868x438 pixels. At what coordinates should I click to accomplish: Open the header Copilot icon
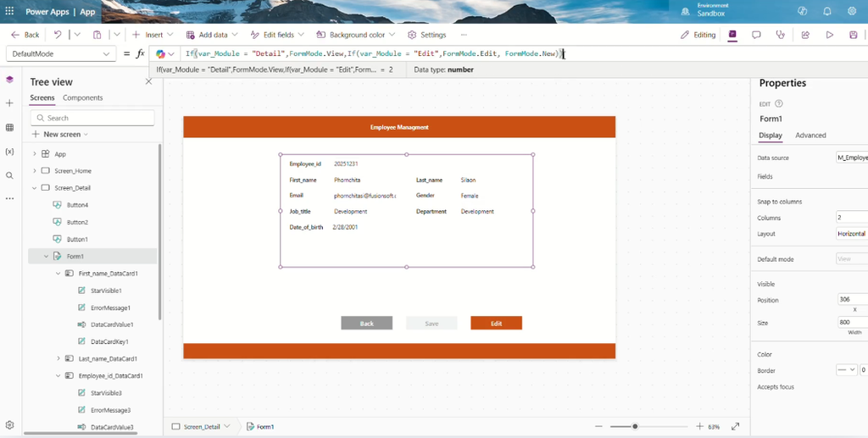tap(802, 11)
